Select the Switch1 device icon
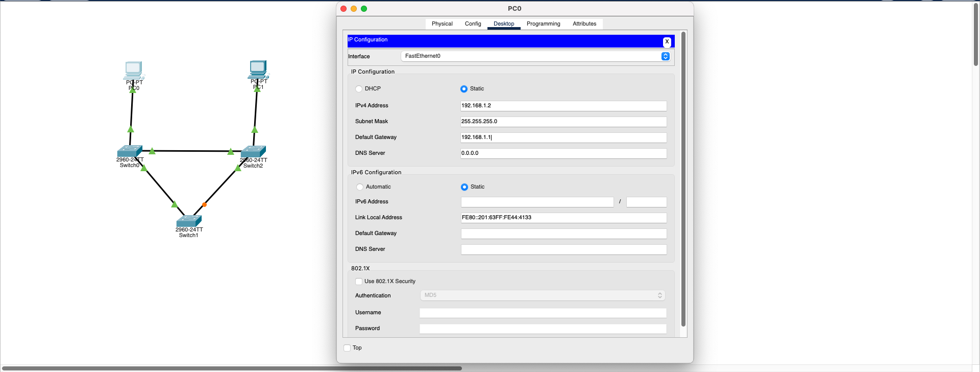This screenshot has width=980, height=372. click(189, 221)
